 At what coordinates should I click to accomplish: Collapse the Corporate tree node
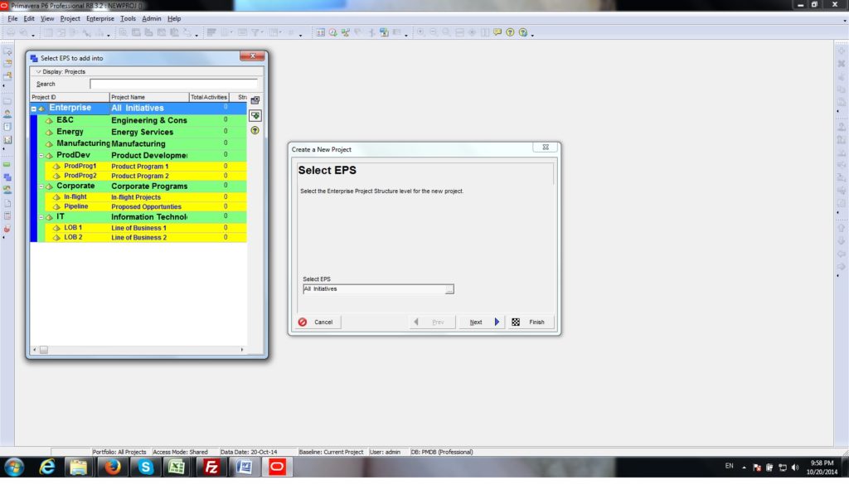click(41, 187)
